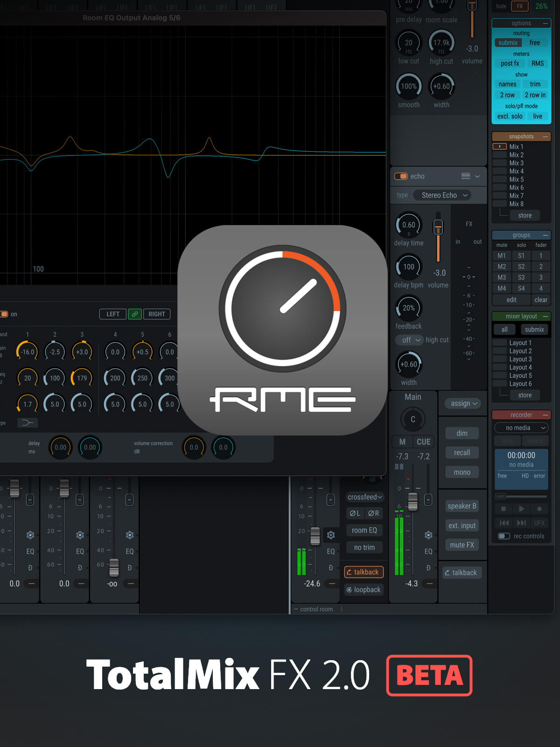Click the FX button next to hide
560x747 pixels.
coord(519,6)
